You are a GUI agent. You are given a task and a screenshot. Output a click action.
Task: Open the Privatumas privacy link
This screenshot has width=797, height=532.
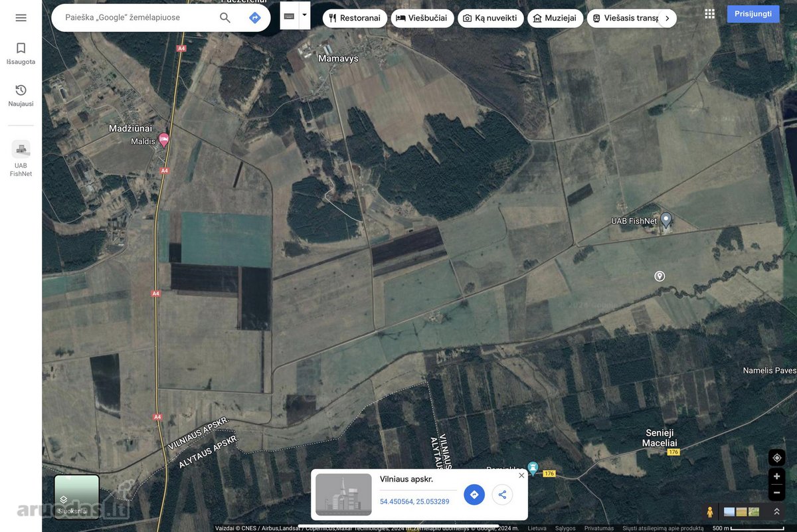point(599,528)
